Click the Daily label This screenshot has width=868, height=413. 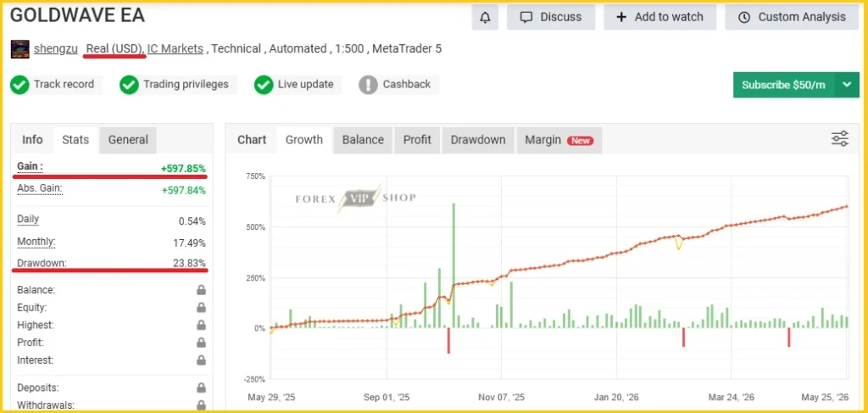[x=28, y=219]
